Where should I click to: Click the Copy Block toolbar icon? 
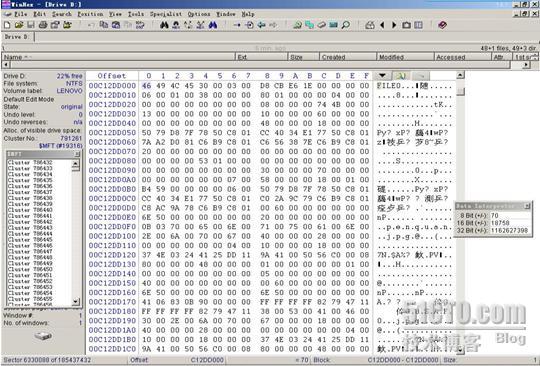pos(104,25)
